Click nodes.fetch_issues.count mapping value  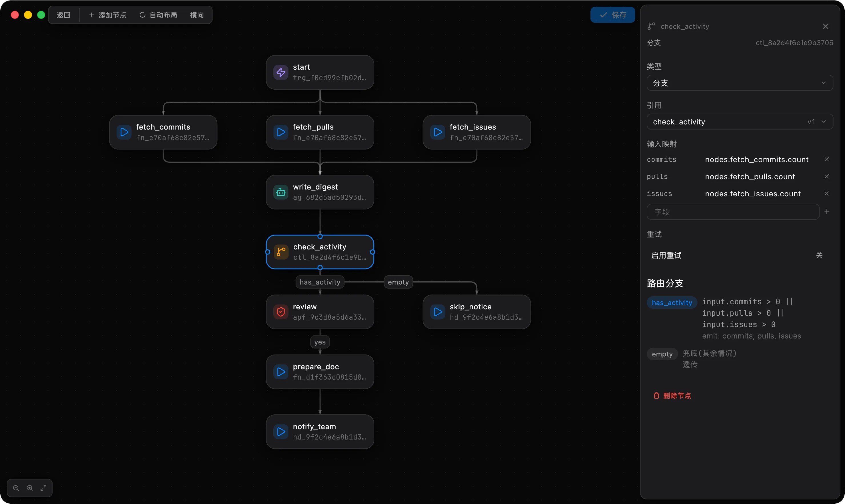coord(753,193)
